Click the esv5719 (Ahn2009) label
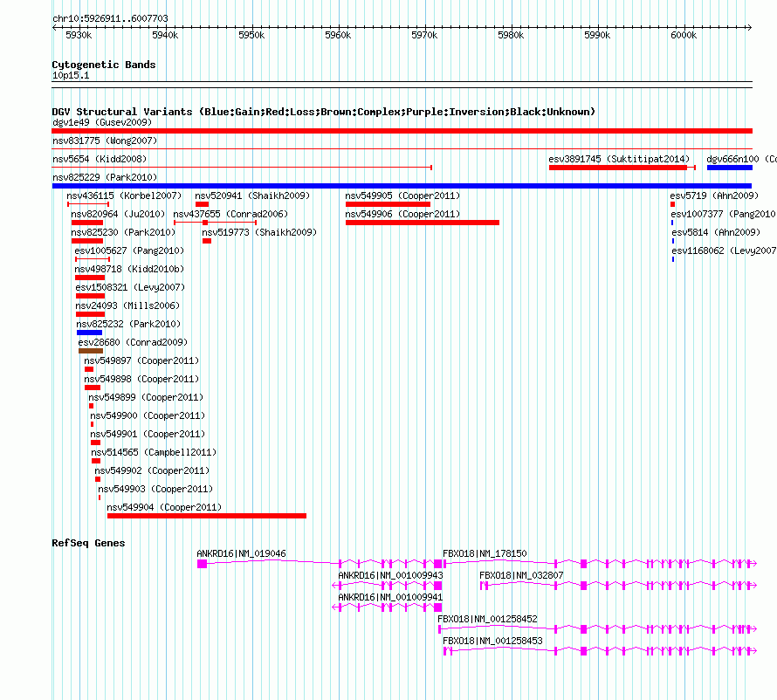The height and width of the screenshot is (700, 777). (x=714, y=196)
